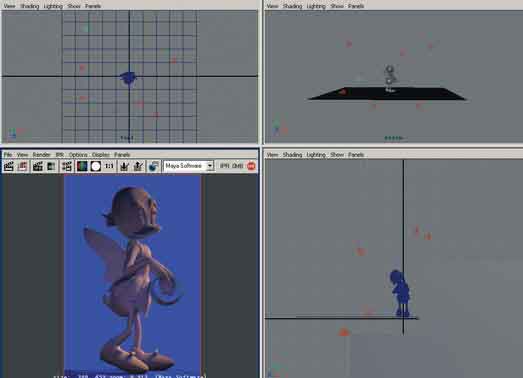523x378 pixels.
Task: Open Show menu in perspective panel
Action: click(x=337, y=6)
